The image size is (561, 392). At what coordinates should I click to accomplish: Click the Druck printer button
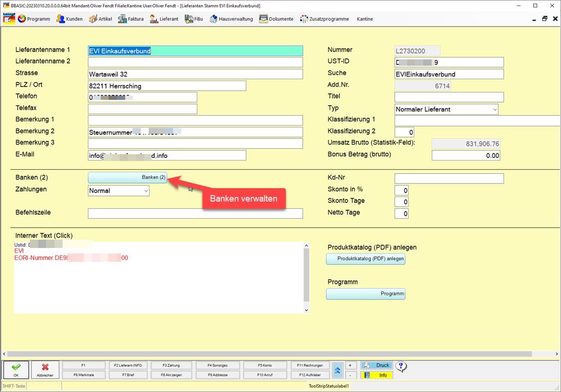click(376, 365)
